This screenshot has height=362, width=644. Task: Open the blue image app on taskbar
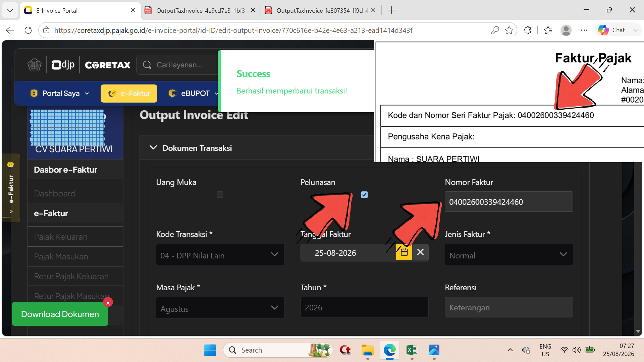tap(434, 350)
